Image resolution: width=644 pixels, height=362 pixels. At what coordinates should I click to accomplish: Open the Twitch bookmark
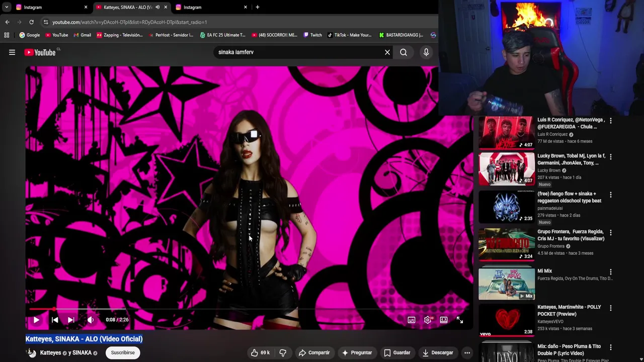coord(312,35)
